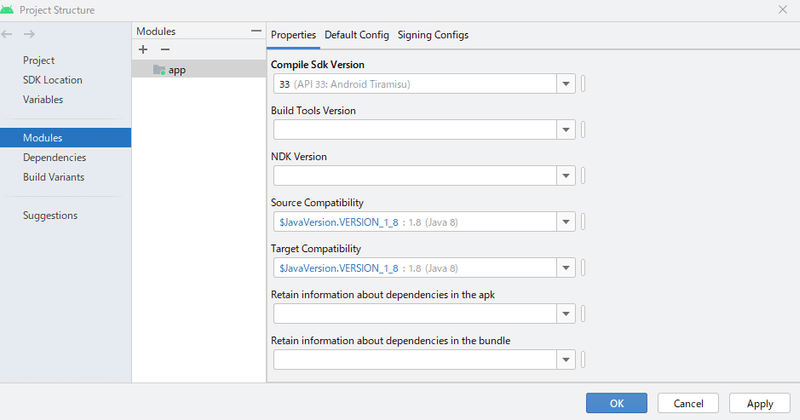Switch to the Default Config tab
This screenshot has width=800, height=420.
coord(357,35)
